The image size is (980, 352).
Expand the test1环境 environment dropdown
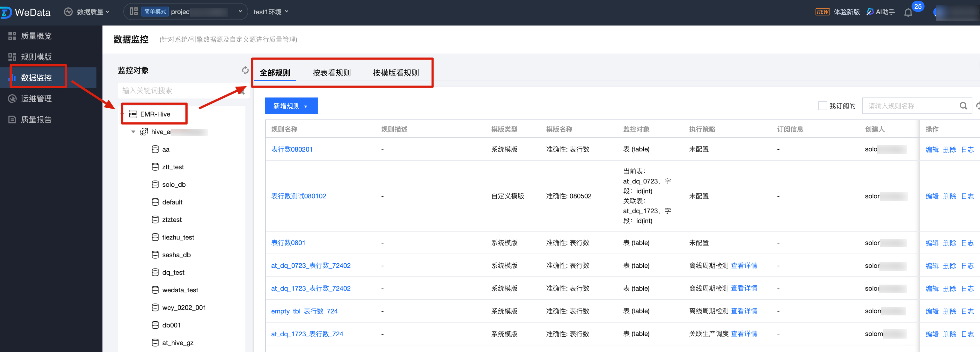(x=271, y=12)
